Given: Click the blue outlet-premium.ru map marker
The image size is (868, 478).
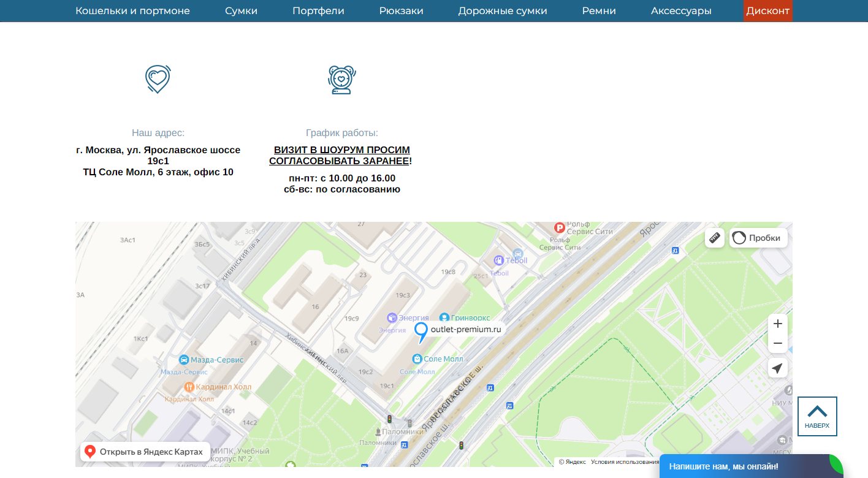Looking at the screenshot, I should [x=421, y=332].
